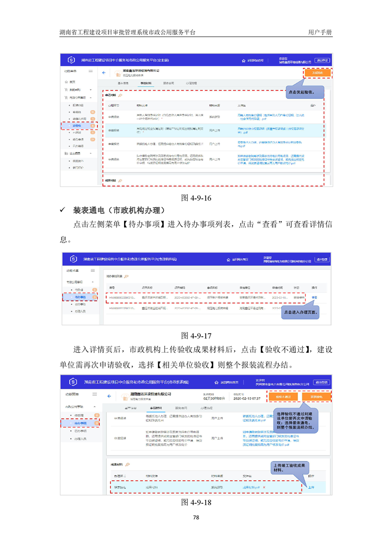Click the orange 装表接电 button
392x555 pixels.
[316, 397]
